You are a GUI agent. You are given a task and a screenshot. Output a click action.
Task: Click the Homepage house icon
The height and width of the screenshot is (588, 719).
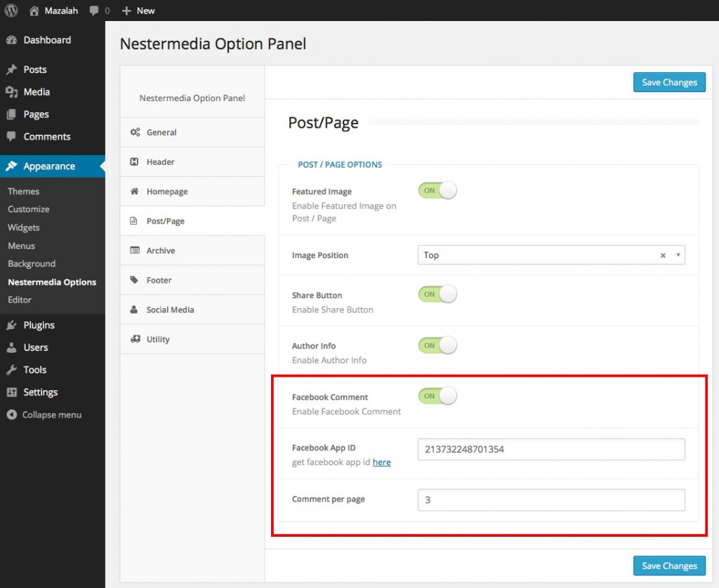click(x=134, y=191)
